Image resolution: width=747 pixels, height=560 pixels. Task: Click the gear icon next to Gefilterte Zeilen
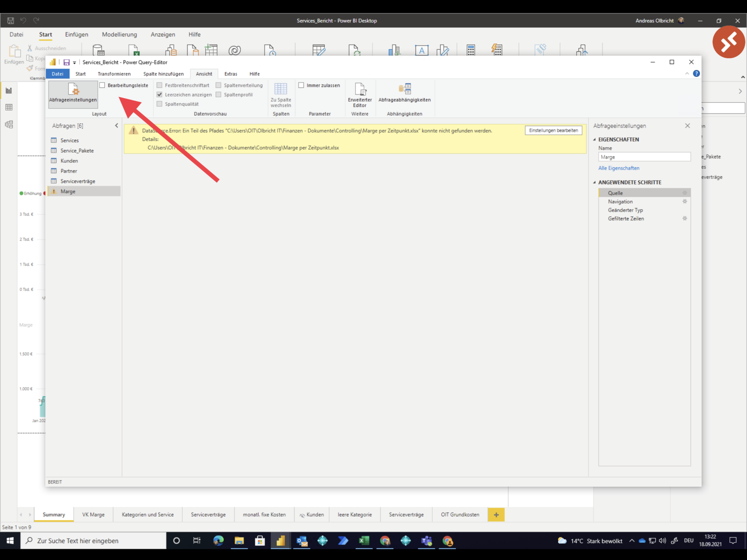click(685, 218)
